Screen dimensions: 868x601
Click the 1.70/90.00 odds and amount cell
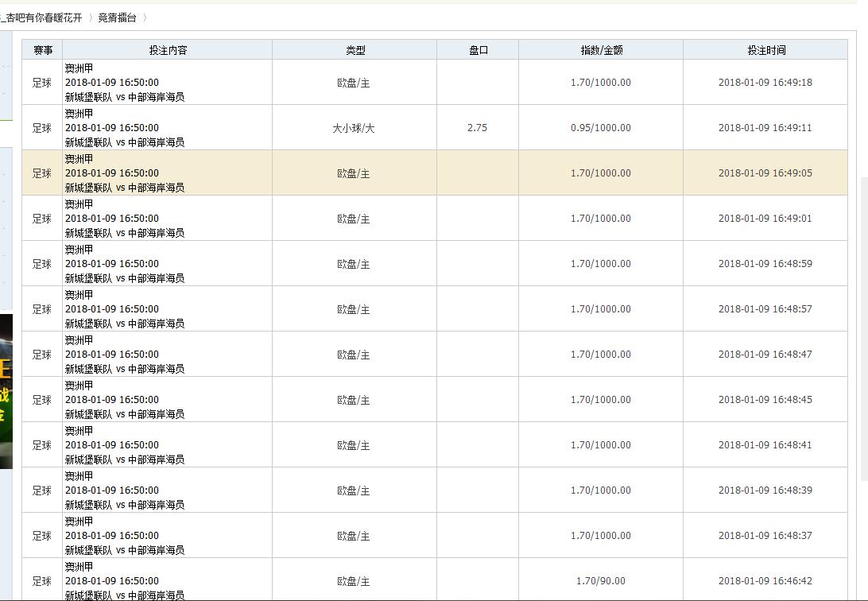600,581
